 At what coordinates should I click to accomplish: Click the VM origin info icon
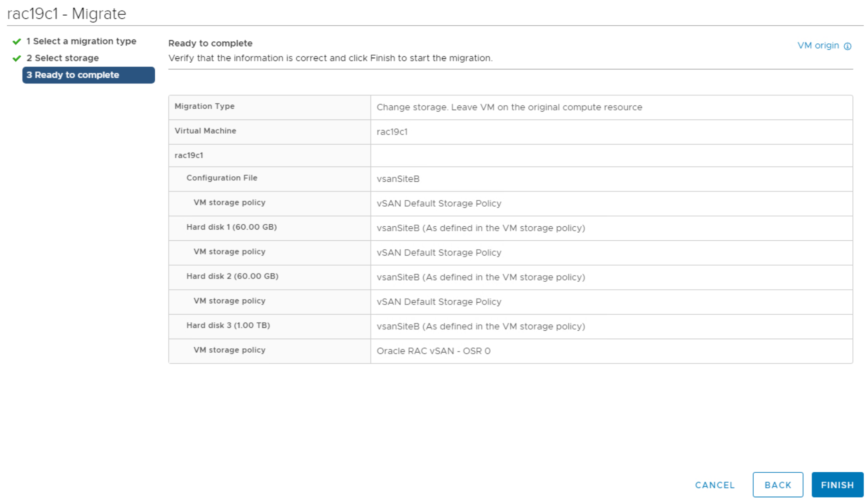(847, 46)
